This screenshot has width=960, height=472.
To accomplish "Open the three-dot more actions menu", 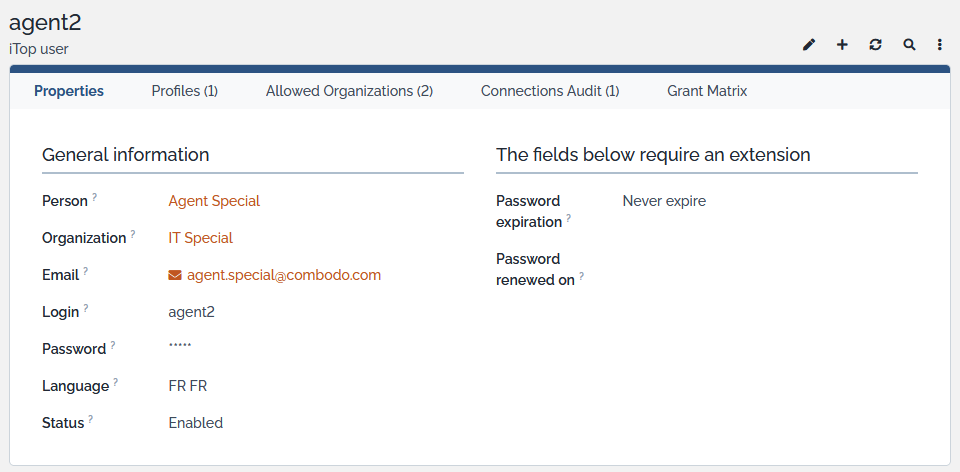I will tap(940, 45).
